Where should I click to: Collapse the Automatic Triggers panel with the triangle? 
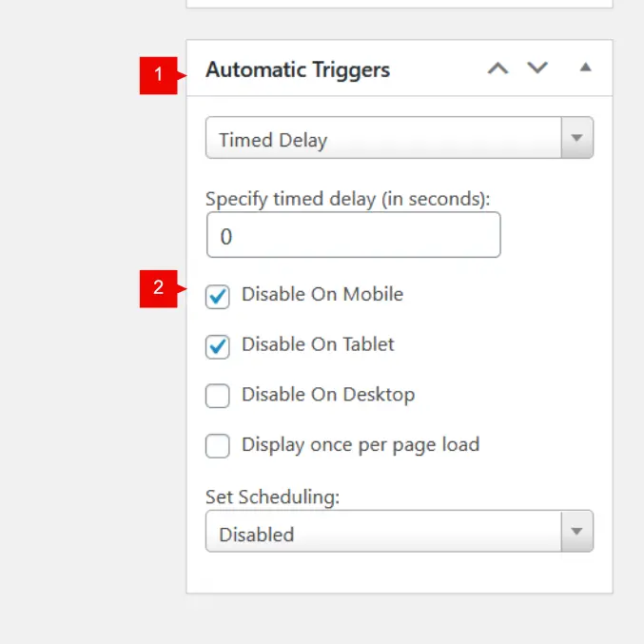point(586,68)
